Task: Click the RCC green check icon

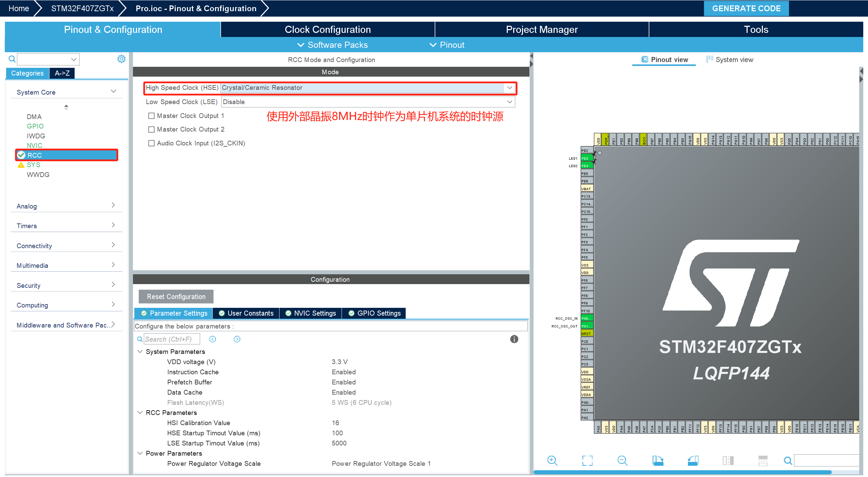Action: pyautogui.click(x=21, y=155)
